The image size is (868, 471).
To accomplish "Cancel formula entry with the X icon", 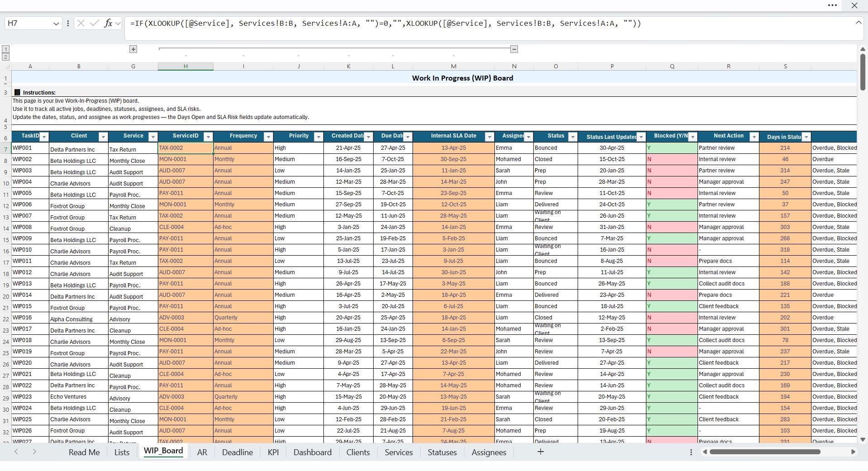I will click(81, 23).
